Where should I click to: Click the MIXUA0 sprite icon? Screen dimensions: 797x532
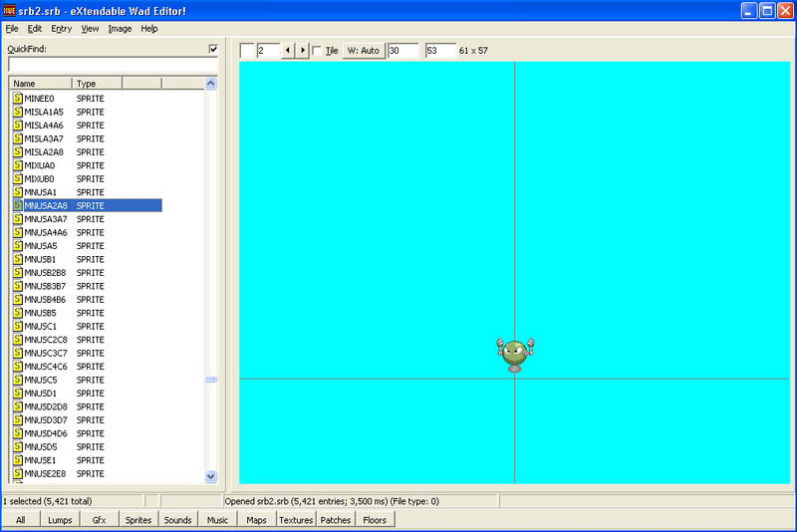pyautogui.click(x=18, y=165)
